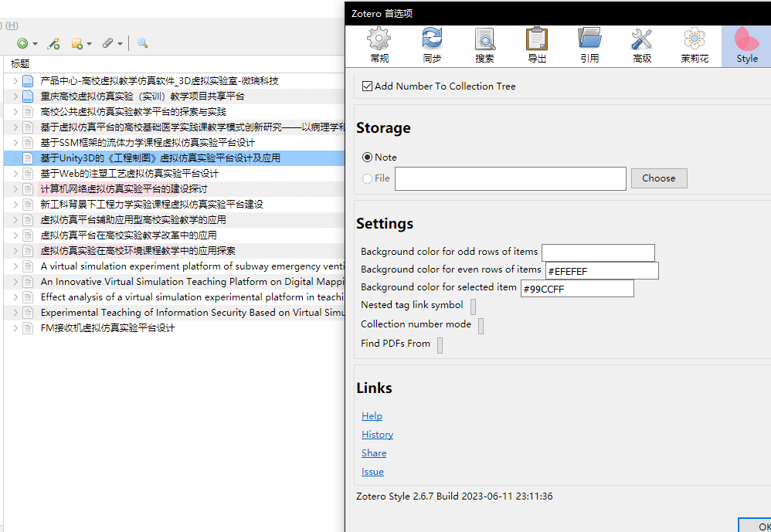The height and width of the screenshot is (532, 771).
Task: Click the Choose button for the storage file
Action: point(659,178)
